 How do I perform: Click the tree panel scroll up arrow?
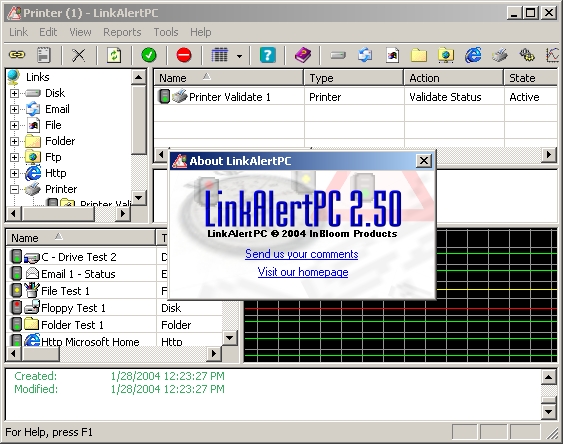click(139, 77)
